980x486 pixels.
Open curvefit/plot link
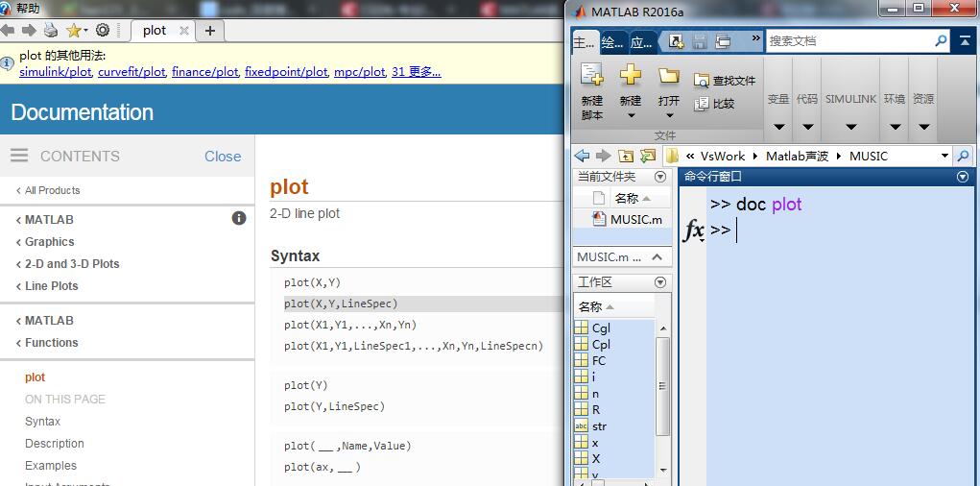click(131, 72)
